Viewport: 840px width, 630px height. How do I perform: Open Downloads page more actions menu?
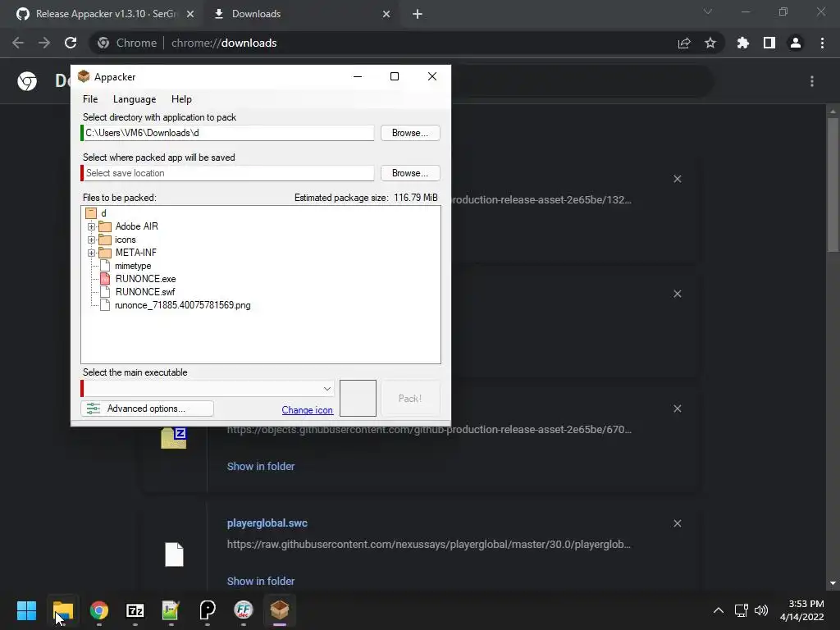(x=812, y=81)
